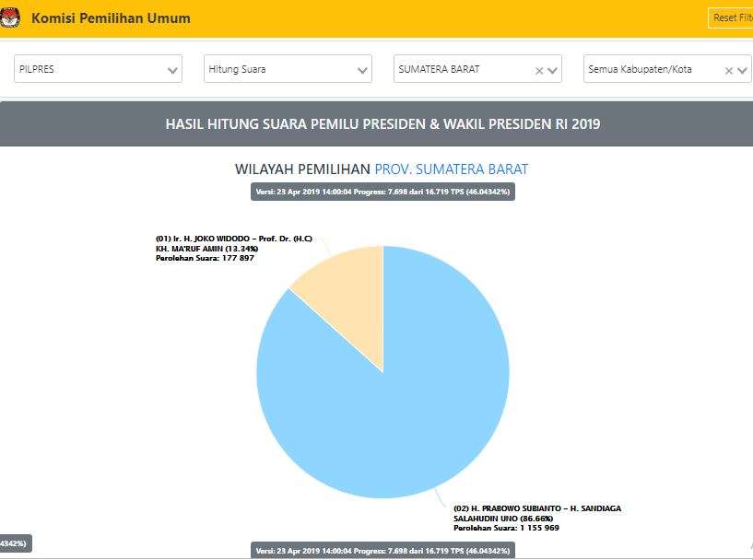Open the Semua Kabupaten/Kota dropdown

667,69
